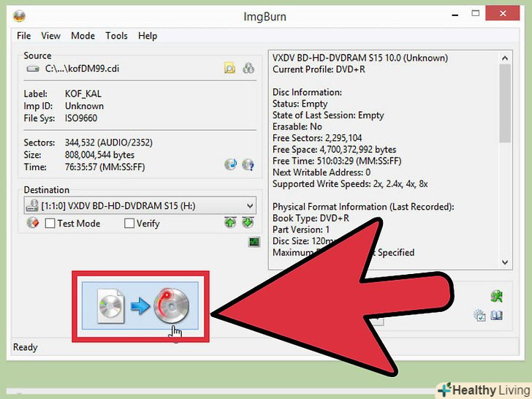Open the File menu
Viewport: 532px width, 399px height.
click(23, 36)
